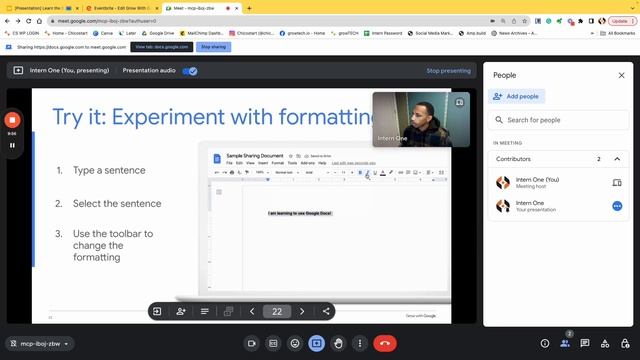Toggle People panel icon
This screenshot has height=360, width=640.
tap(565, 344)
